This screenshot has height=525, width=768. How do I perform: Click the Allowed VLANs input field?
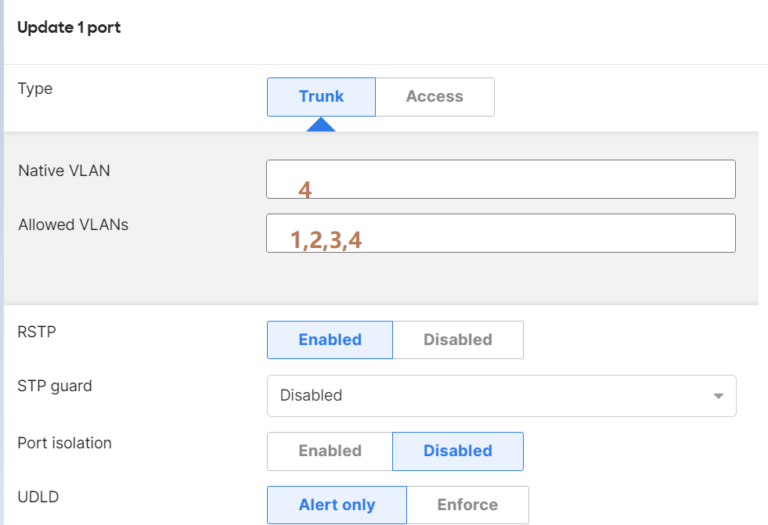pos(501,233)
